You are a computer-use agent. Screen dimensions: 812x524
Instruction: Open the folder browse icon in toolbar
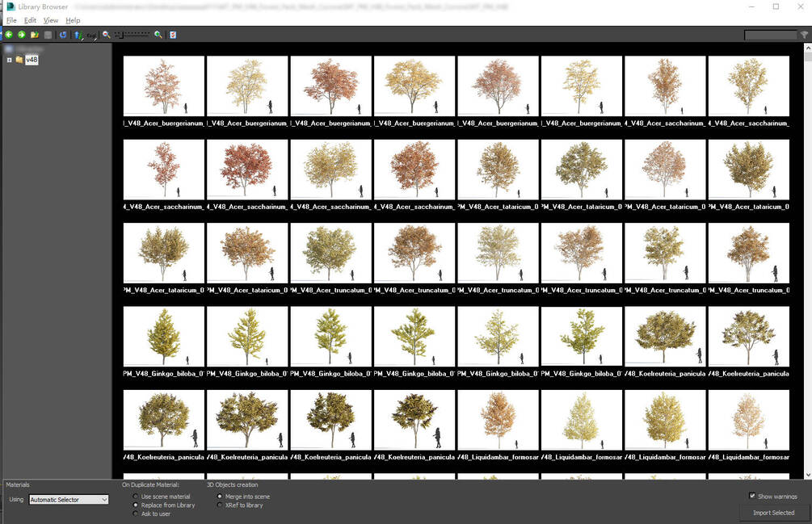(x=35, y=35)
